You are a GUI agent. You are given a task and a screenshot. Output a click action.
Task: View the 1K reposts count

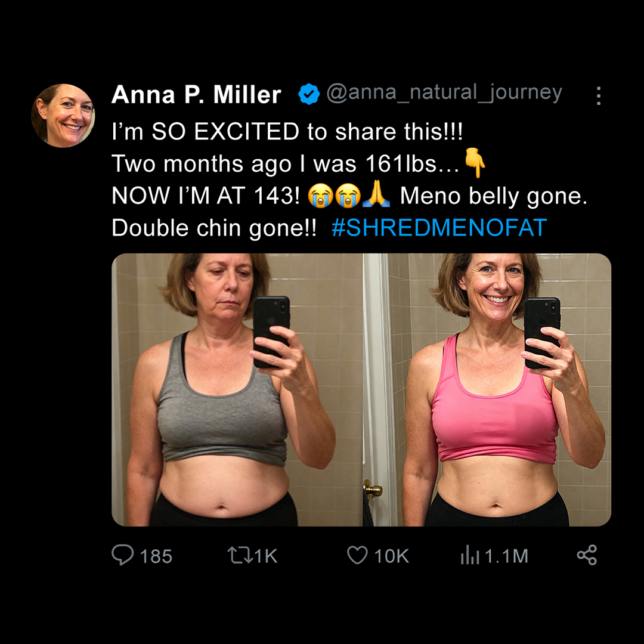click(x=266, y=556)
